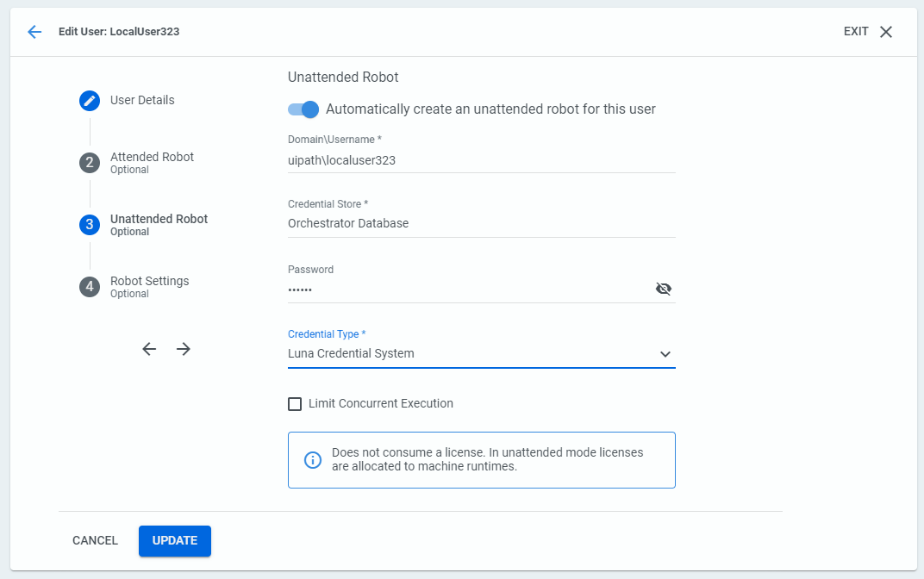Open the Credential Store selection field
The height and width of the screenshot is (579, 924).
(481, 223)
